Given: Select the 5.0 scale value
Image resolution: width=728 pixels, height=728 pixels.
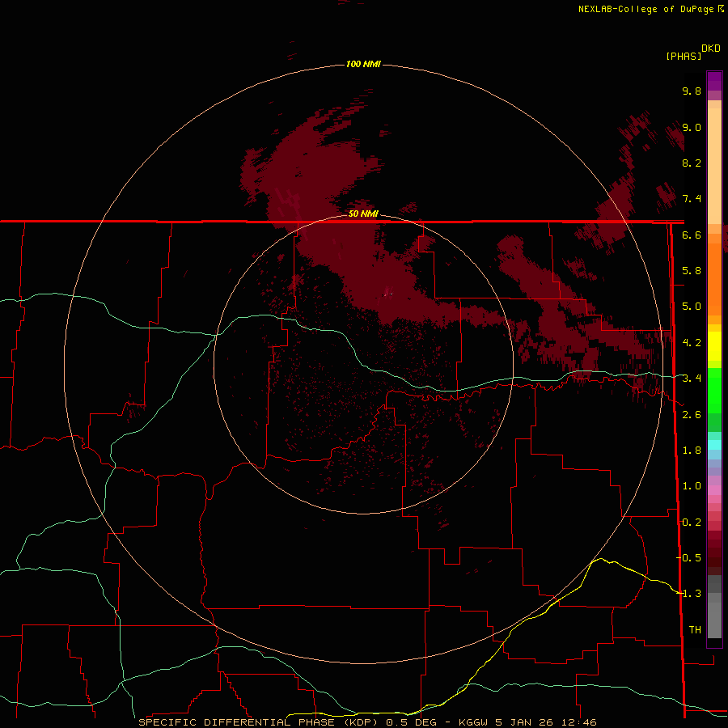Looking at the screenshot, I should (x=692, y=307).
